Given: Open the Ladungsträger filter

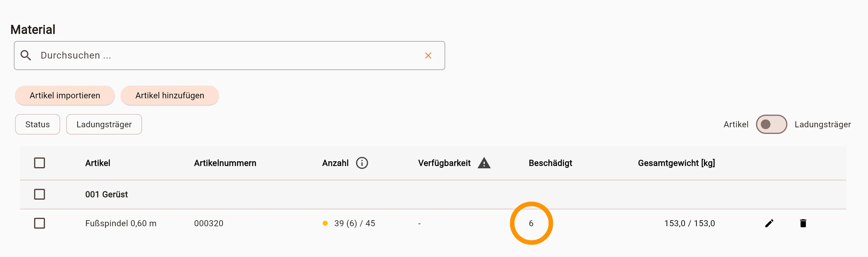Looking at the screenshot, I should pos(104,124).
